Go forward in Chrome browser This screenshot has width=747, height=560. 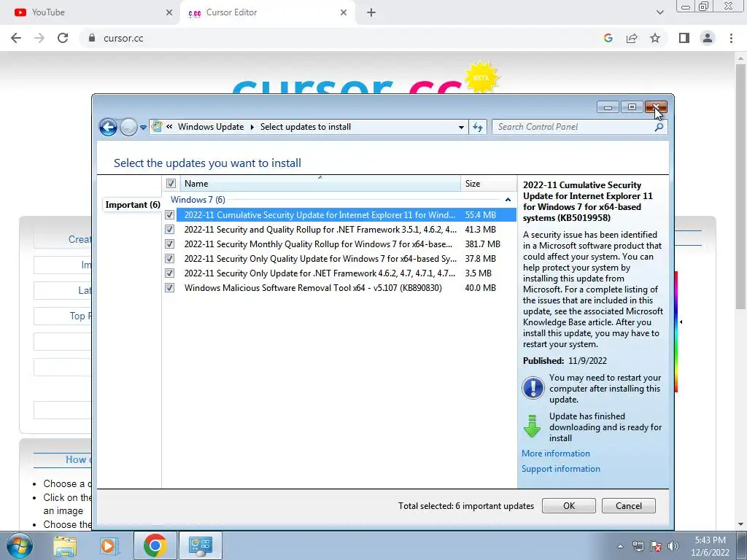point(39,38)
